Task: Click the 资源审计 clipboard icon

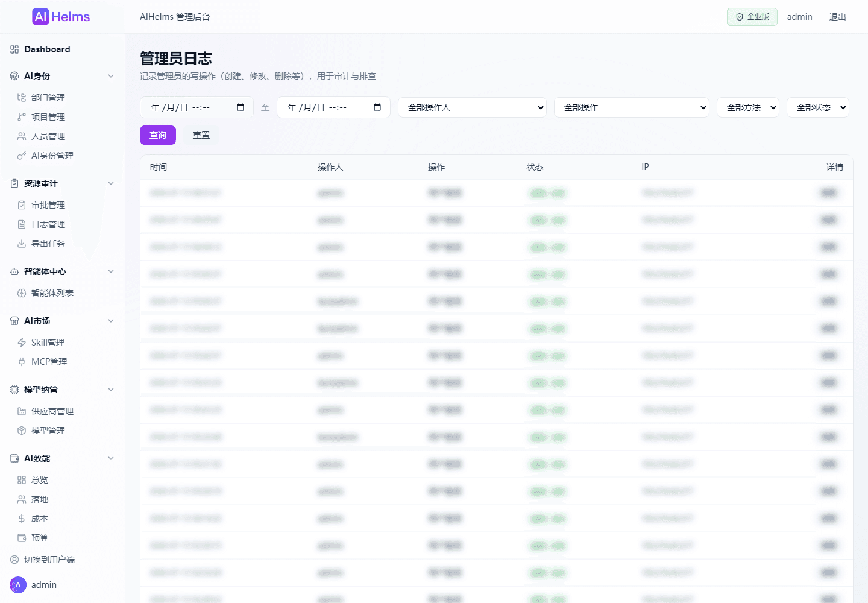Action: point(14,183)
